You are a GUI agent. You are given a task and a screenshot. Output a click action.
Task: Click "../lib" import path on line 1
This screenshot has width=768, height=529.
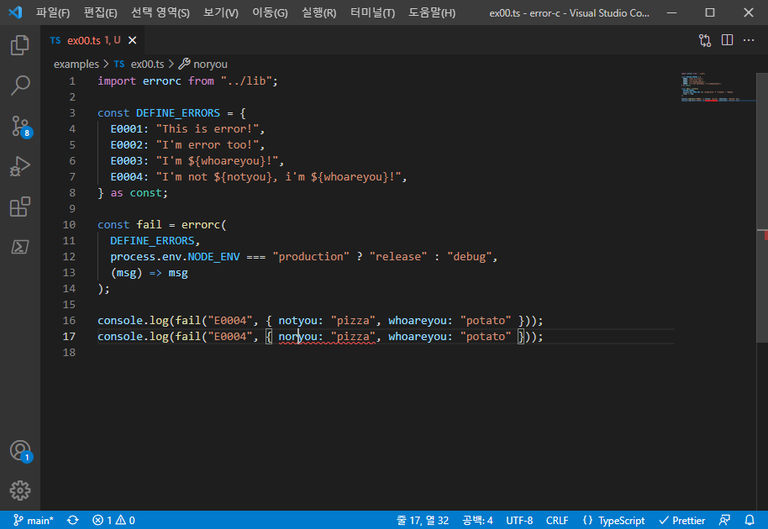(x=246, y=81)
